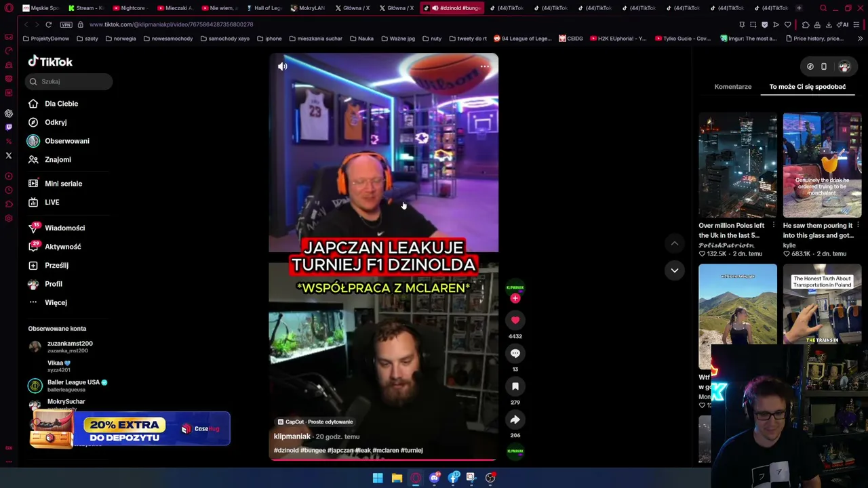This screenshot has width=868, height=488.
Task: Open the Transportation in Poland train video thumbnail
Action: click(x=822, y=304)
